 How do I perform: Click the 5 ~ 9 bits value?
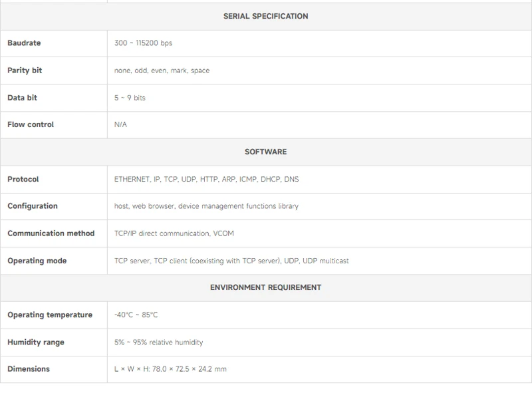point(130,98)
